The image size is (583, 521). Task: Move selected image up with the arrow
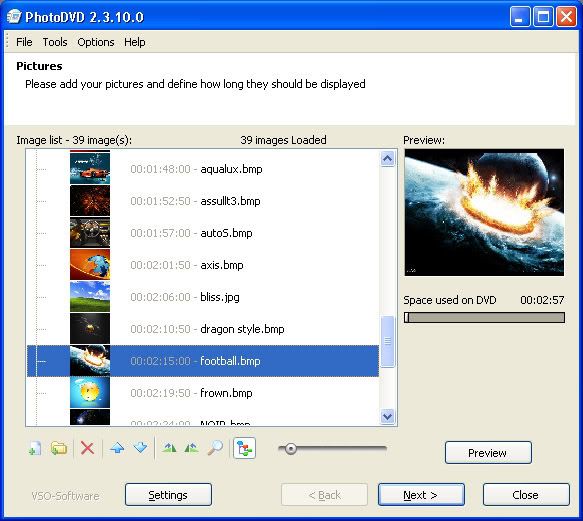[117, 448]
